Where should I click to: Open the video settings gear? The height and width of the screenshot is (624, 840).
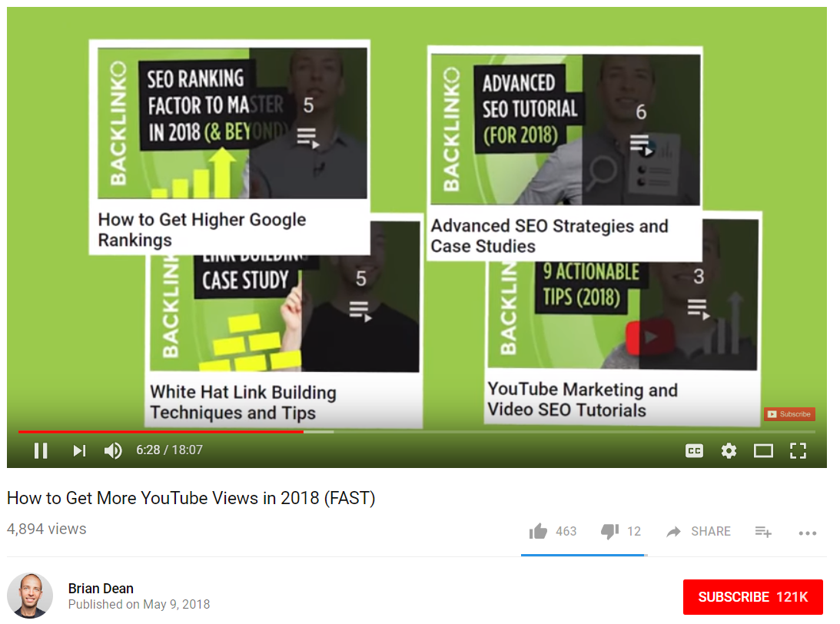click(x=729, y=451)
